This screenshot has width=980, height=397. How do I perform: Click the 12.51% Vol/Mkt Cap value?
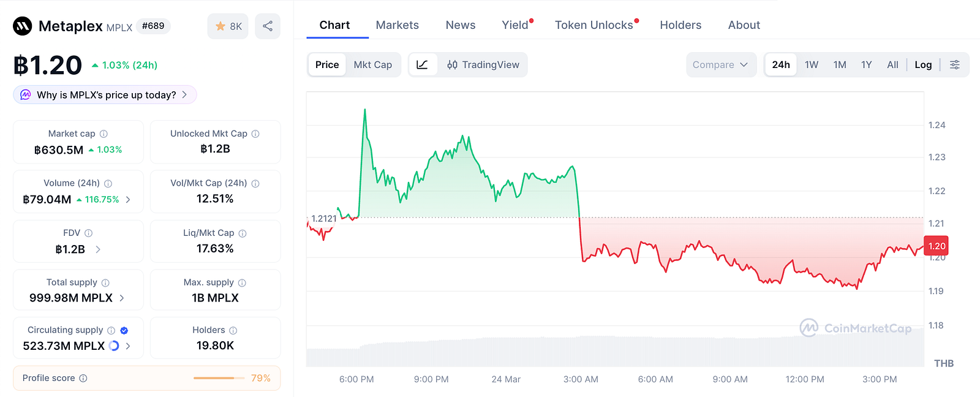[x=215, y=199]
